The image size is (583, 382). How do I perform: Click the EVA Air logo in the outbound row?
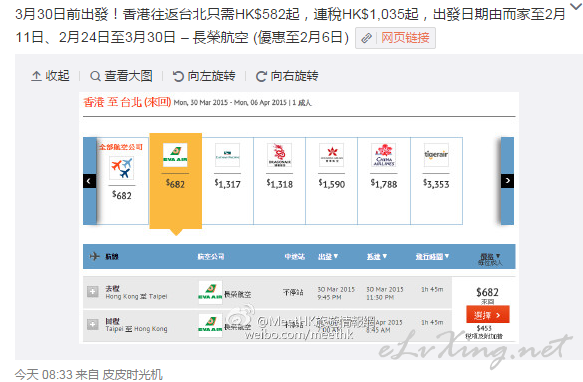(210, 292)
